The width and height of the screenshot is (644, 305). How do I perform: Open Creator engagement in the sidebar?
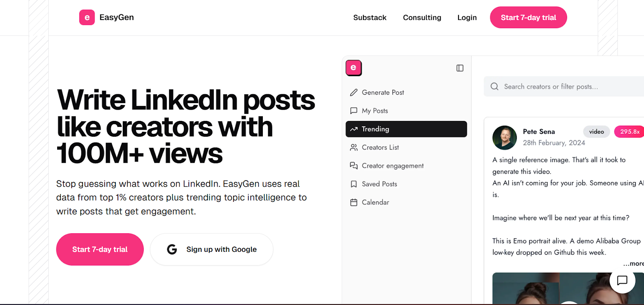pos(406,166)
